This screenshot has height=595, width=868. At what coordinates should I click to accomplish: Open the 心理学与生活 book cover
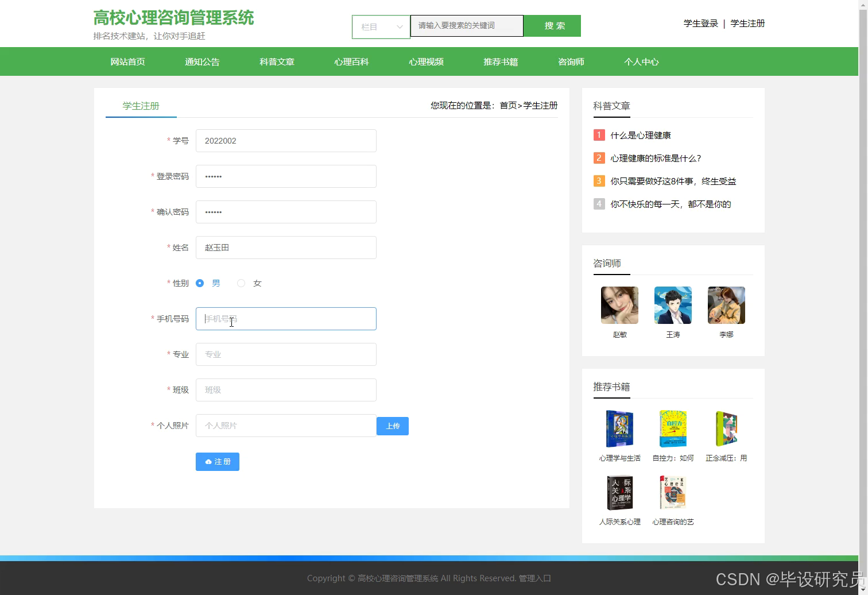point(619,429)
